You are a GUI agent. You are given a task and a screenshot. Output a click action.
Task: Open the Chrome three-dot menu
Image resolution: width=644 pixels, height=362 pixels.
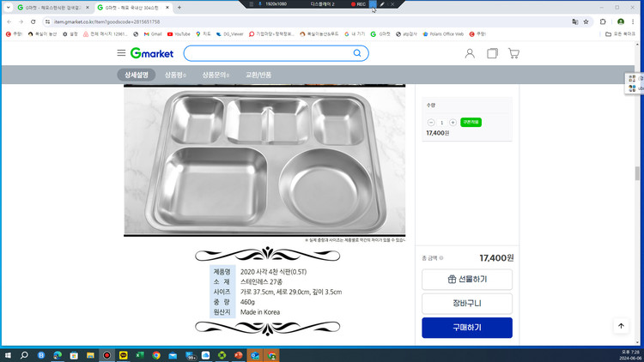click(x=633, y=21)
